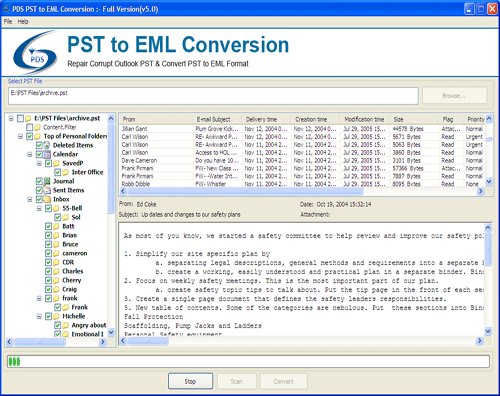Collapse the Top of Personal Folders node
500x396 pixels.
[20, 136]
